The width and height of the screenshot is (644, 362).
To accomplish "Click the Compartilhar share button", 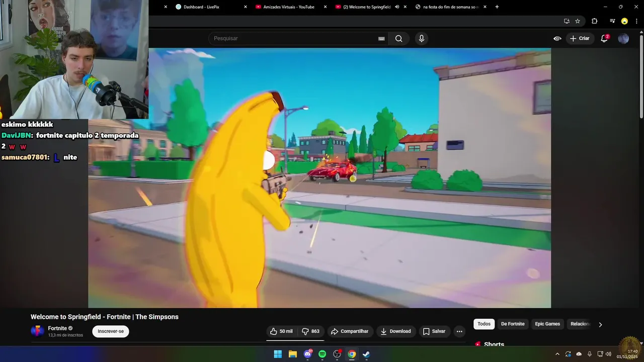I will pos(350,331).
